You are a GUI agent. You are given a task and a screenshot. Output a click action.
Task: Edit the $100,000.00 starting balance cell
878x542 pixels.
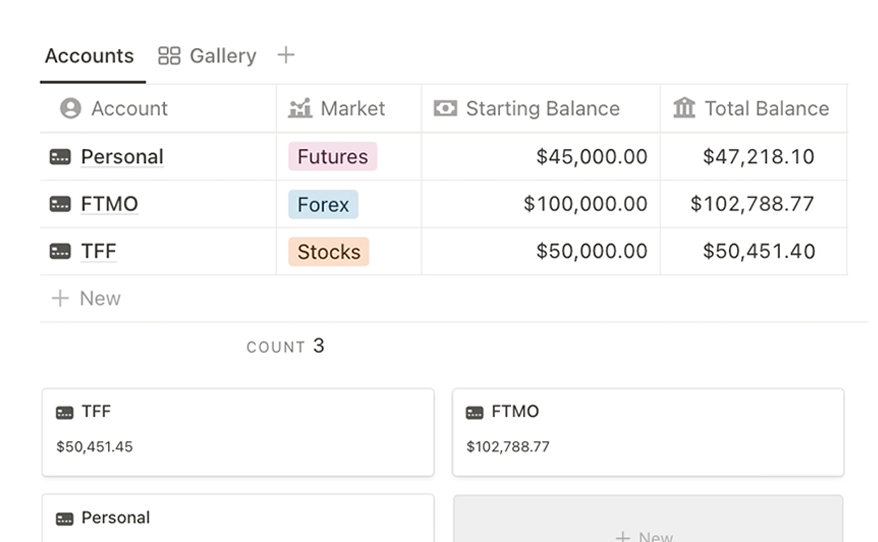click(x=585, y=204)
